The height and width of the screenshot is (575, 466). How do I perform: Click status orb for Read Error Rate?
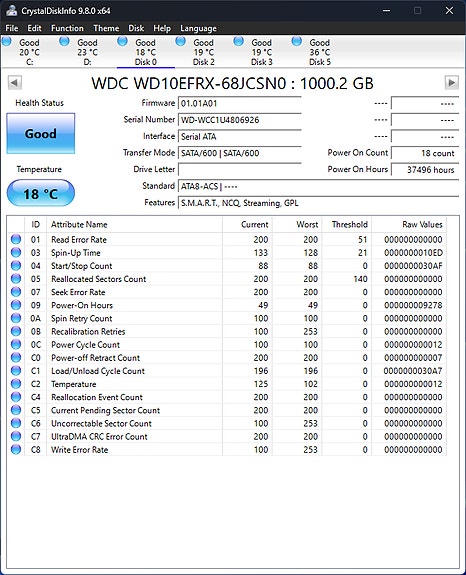tap(16, 239)
